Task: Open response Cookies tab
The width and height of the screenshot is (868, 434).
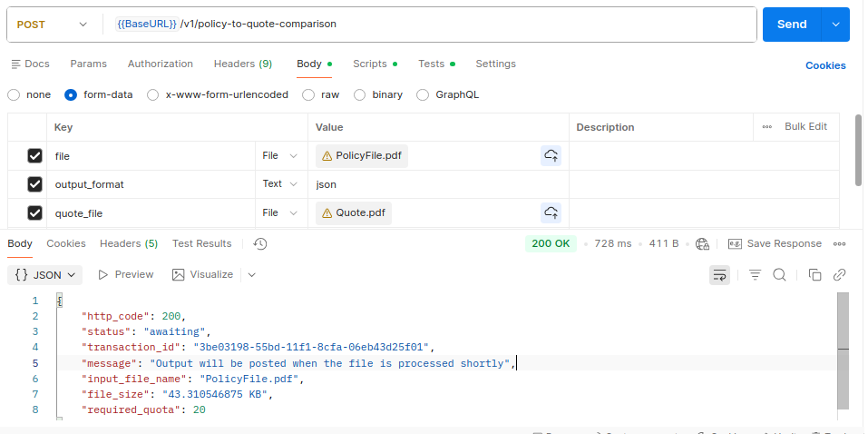Action: pos(66,244)
